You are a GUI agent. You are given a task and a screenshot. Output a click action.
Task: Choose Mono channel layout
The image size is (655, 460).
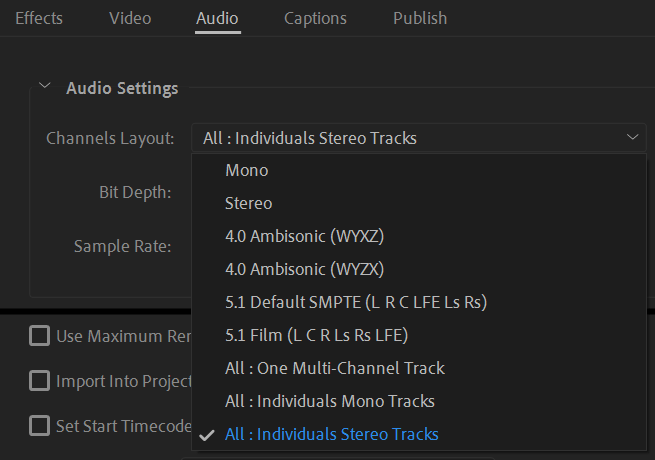[x=247, y=170]
